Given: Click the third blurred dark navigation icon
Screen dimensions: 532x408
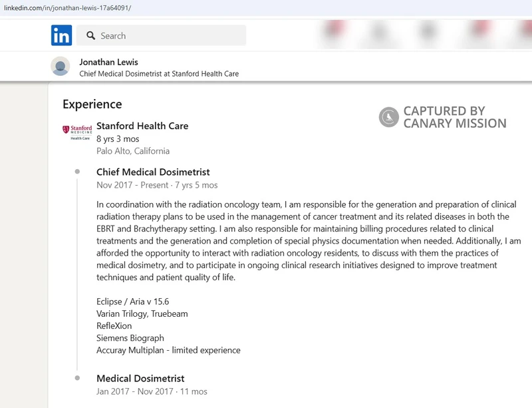Looking at the screenshot, I should click(x=428, y=31).
